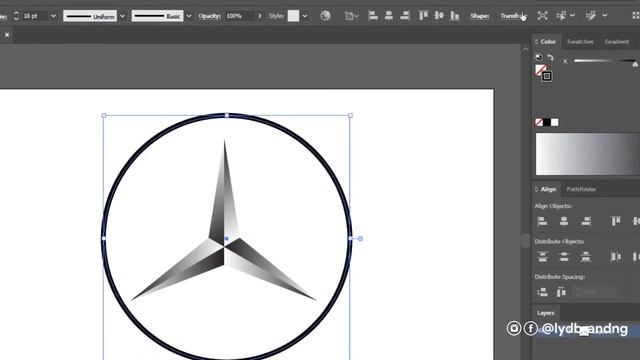Click Horizontal Align Left in the control bar
Viewport: 640px width, 360px height.
(x=373, y=16)
